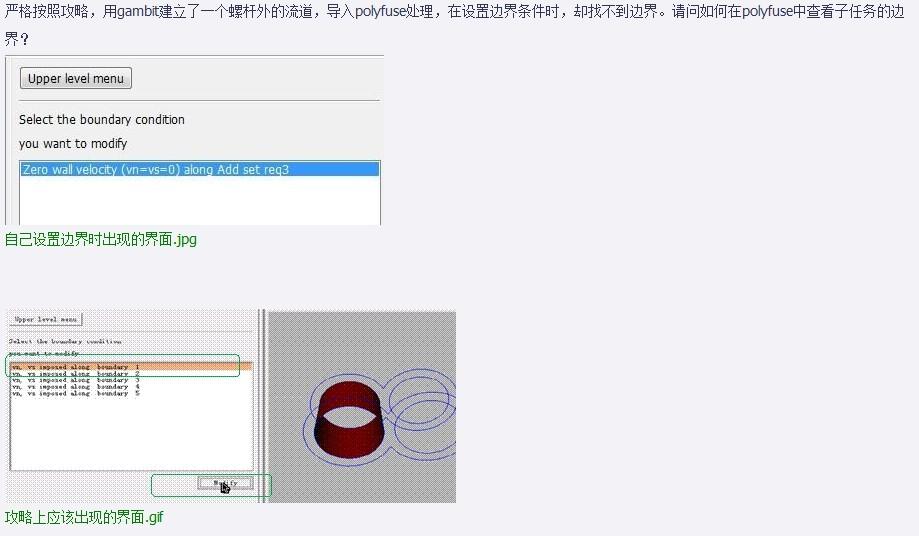
Task: Select the Zero wall velocity along req3 row
Action: pyautogui.click(x=200, y=169)
